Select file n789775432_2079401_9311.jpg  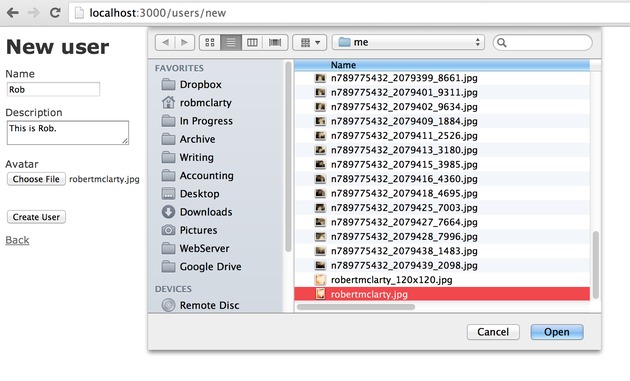442,92
